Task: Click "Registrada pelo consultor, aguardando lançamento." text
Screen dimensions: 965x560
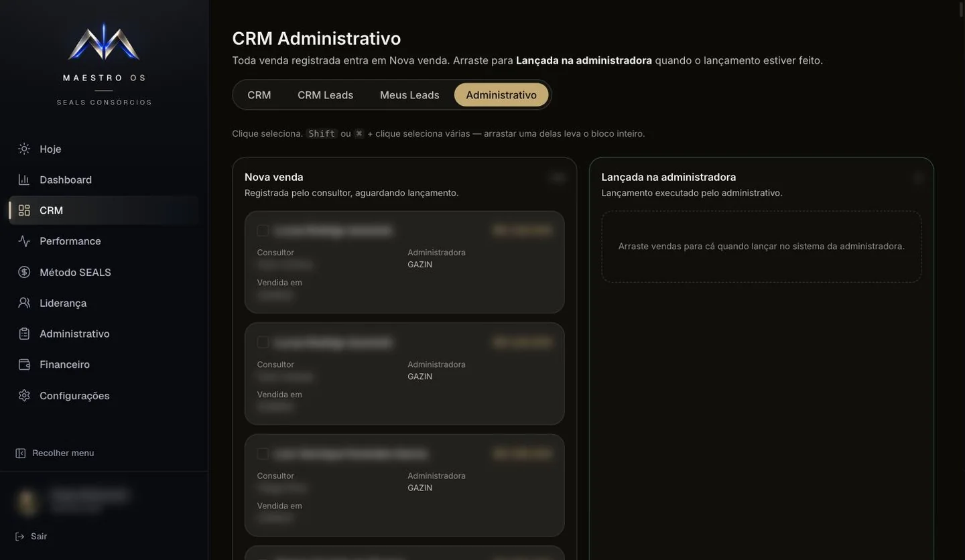Action: tap(352, 193)
